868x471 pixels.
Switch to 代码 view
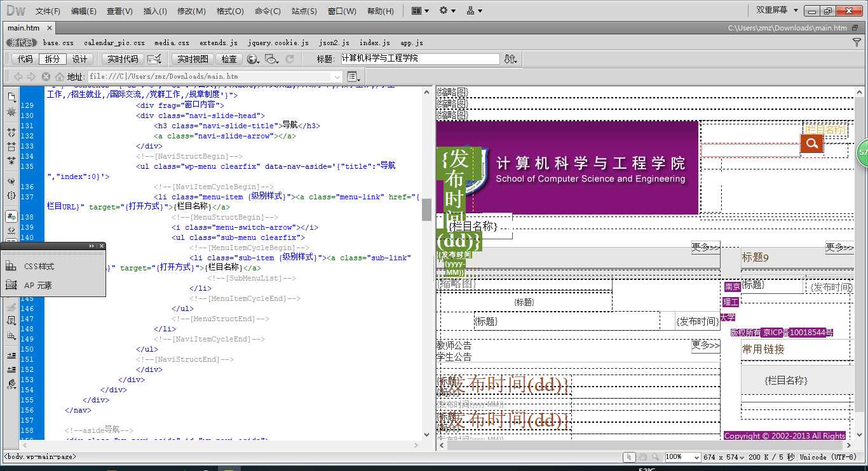pyautogui.click(x=25, y=59)
